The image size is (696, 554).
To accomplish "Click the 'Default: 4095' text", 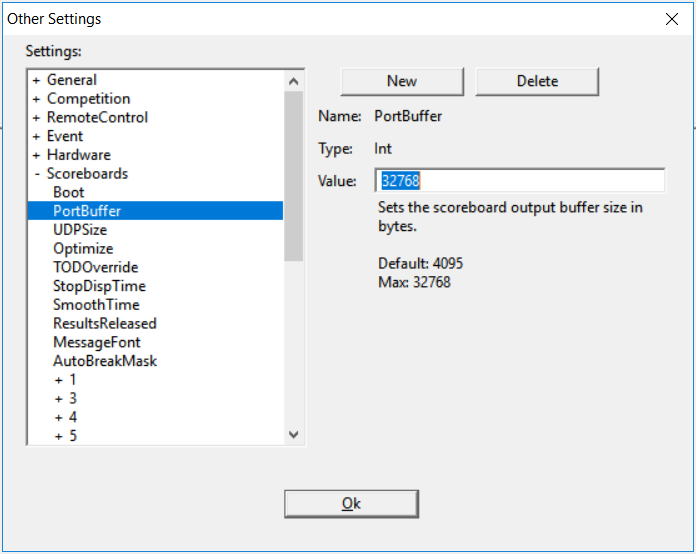I will [x=420, y=263].
